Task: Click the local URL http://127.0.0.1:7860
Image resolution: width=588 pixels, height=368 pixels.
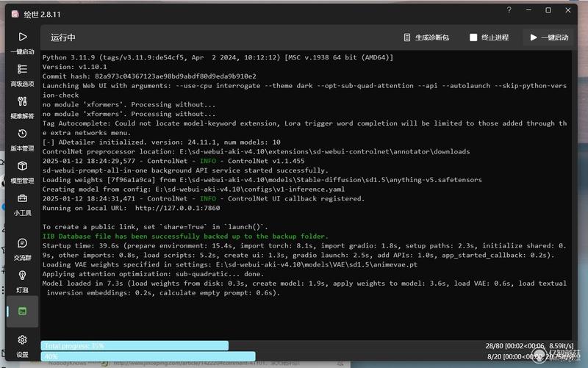Action: click(177, 208)
